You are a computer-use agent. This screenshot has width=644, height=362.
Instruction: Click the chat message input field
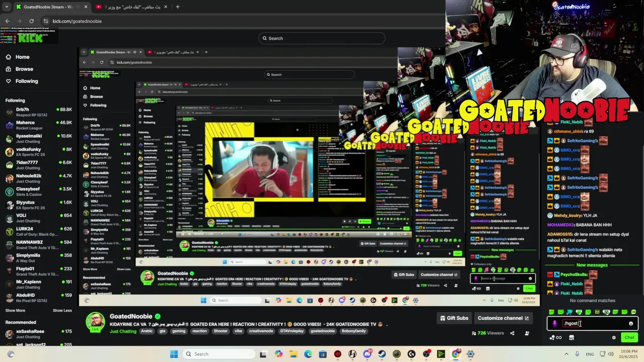[x=593, y=324]
